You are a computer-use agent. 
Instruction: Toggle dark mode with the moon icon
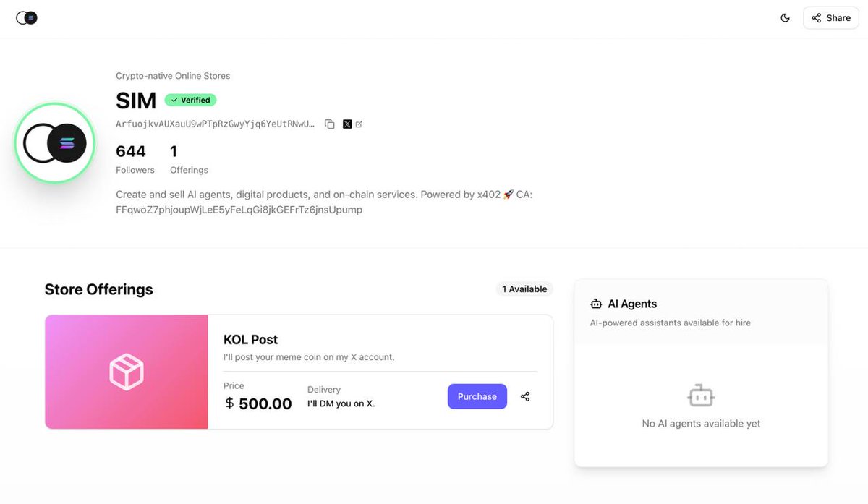(786, 18)
